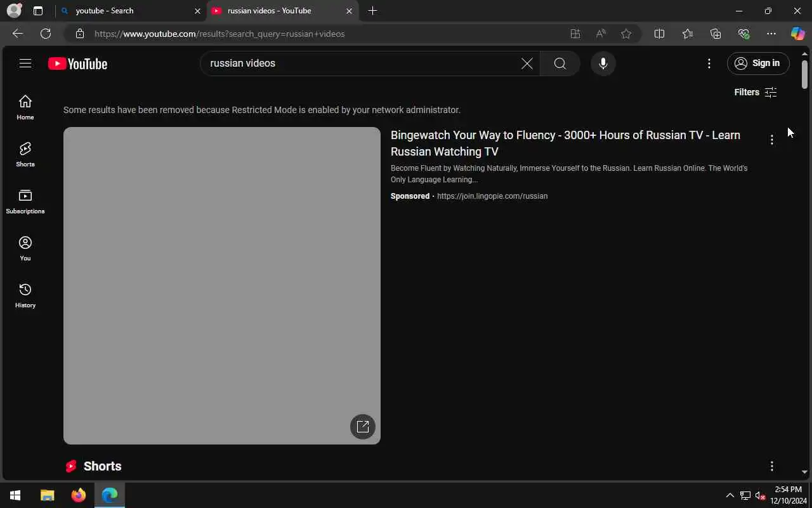Open a new browser tab
The width and height of the screenshot is (812, 508).
[x=372, y=11]
